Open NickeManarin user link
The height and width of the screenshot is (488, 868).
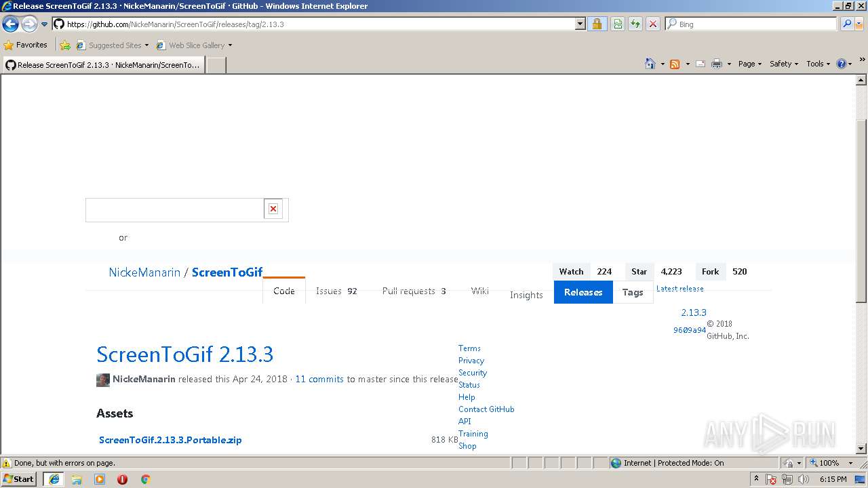(144, 272)
